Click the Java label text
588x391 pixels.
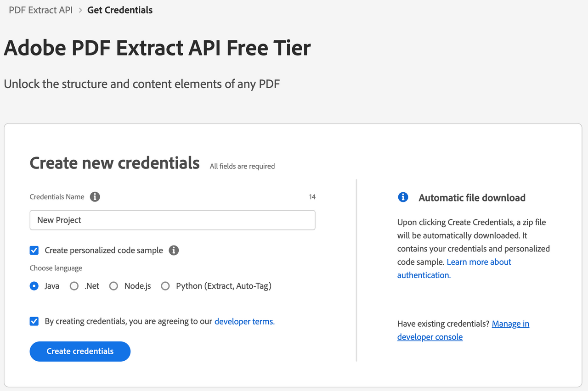(x=52, y=286)
